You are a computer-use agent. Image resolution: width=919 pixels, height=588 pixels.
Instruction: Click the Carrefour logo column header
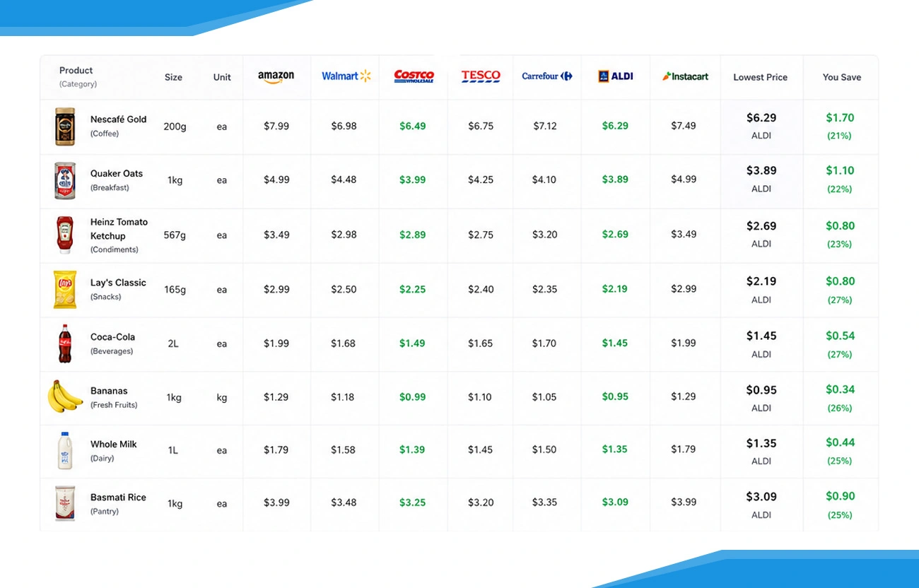click(x=547, y=76)
